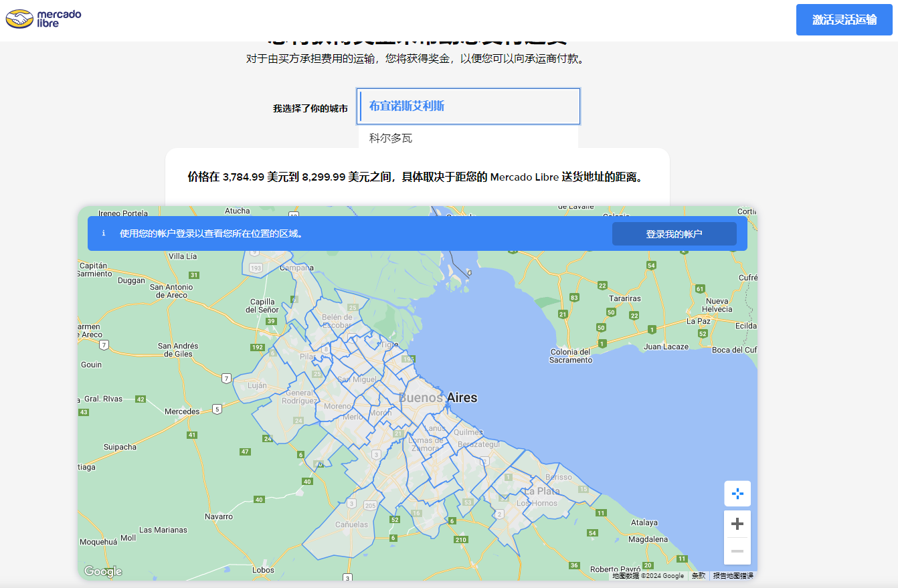Click the 激活灵活运输 button
Screen dimensions: 898x588
(844, 19)
